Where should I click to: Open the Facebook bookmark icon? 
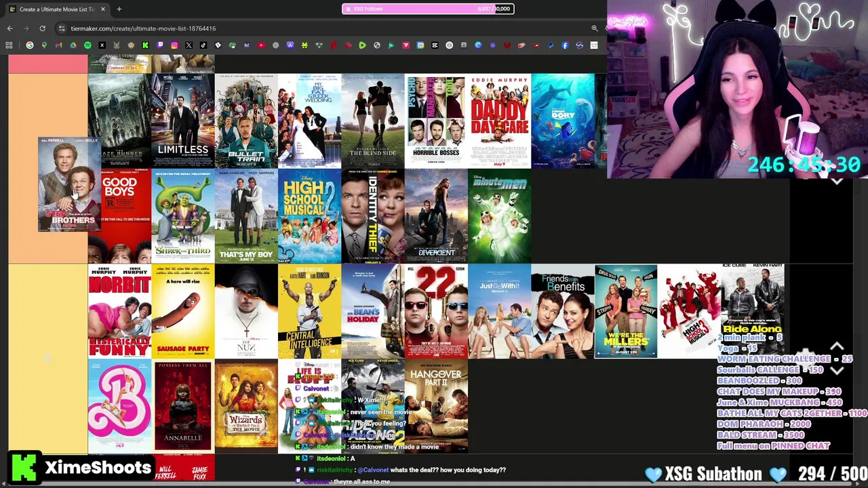[x=565, y=45]
